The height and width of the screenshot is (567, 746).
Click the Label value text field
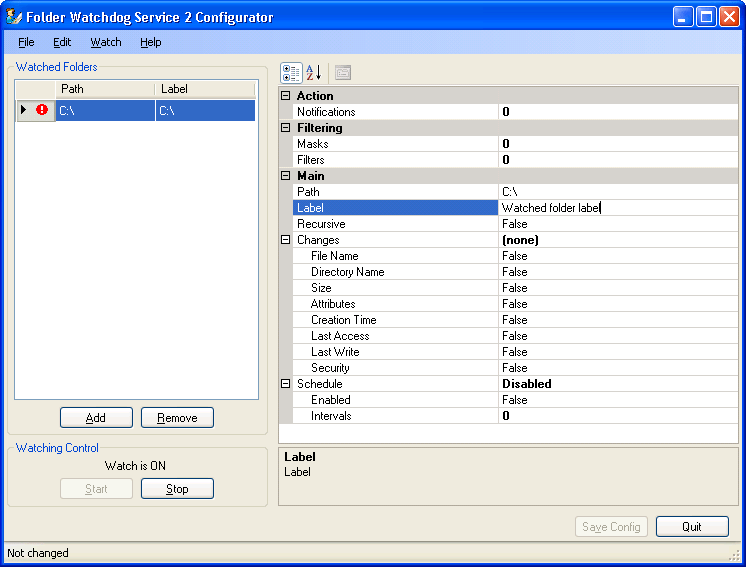[618, 208]
